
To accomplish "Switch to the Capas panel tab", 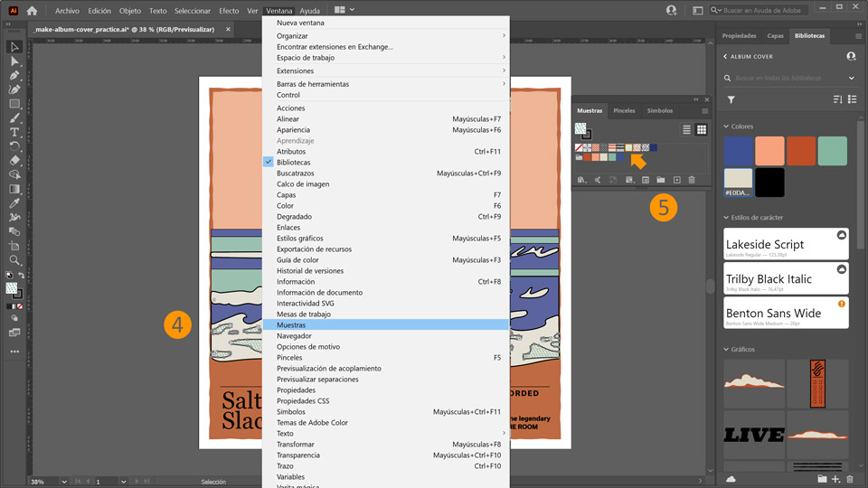I will pos(775,35).
